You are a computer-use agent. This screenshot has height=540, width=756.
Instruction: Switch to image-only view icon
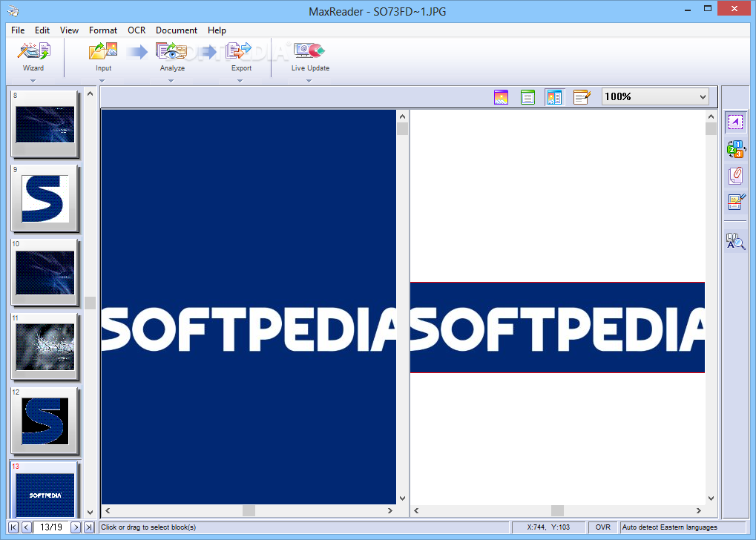[x=501, y=97]
